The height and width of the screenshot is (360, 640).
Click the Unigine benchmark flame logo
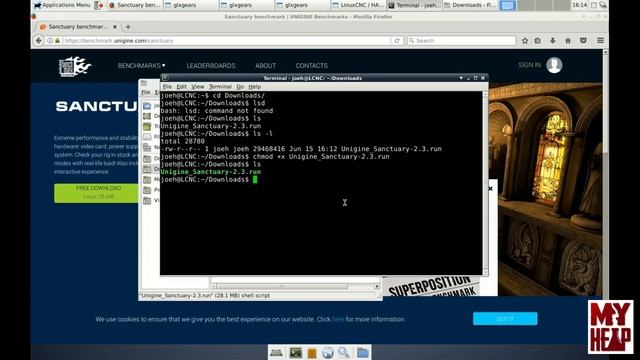[x=75, y=66]
